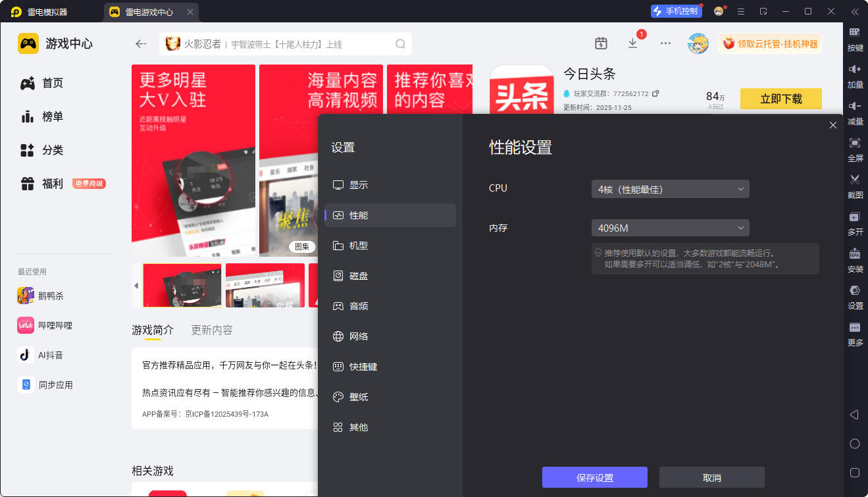The image size is (868, 497).
Task: Open the three-dot more options menu
Action: point(665,43)
